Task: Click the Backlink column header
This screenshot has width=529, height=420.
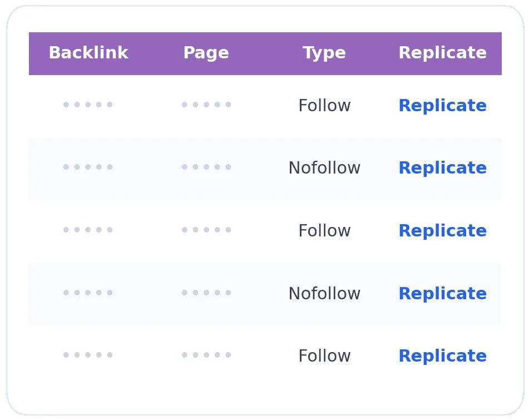Action: pos(88,53)
